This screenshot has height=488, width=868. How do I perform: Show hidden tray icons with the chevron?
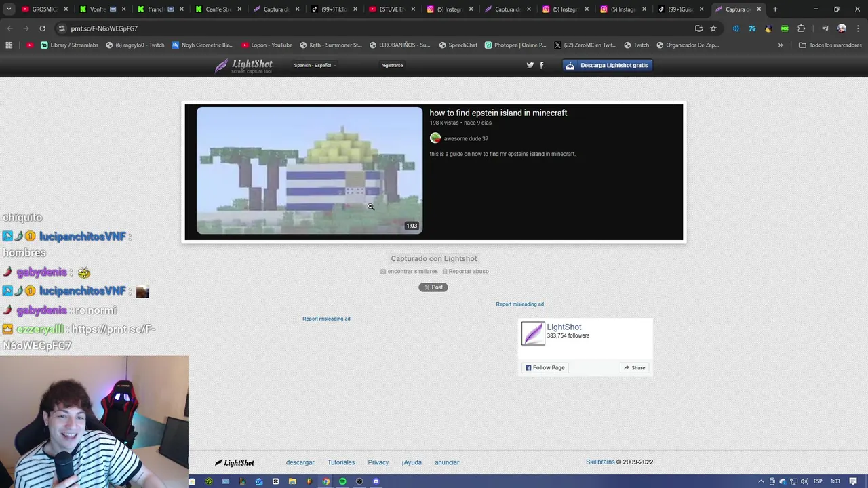pyautogui.click(x=761, y=481)
